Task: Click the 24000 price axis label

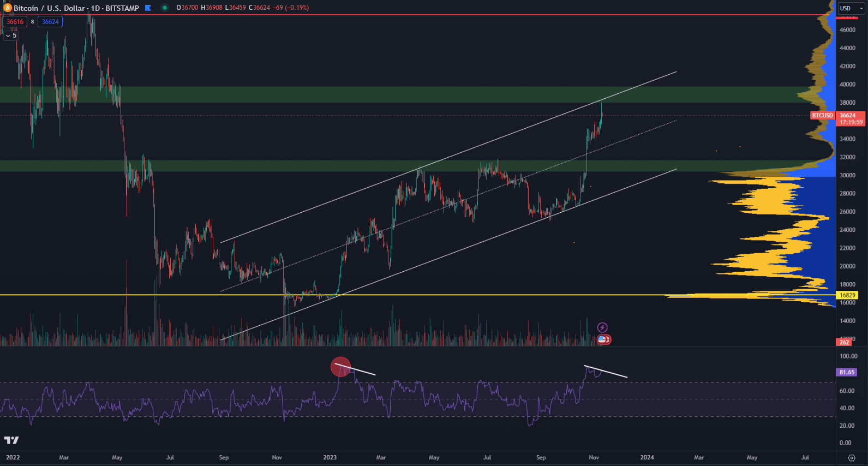Action: [x=847, y=230]
